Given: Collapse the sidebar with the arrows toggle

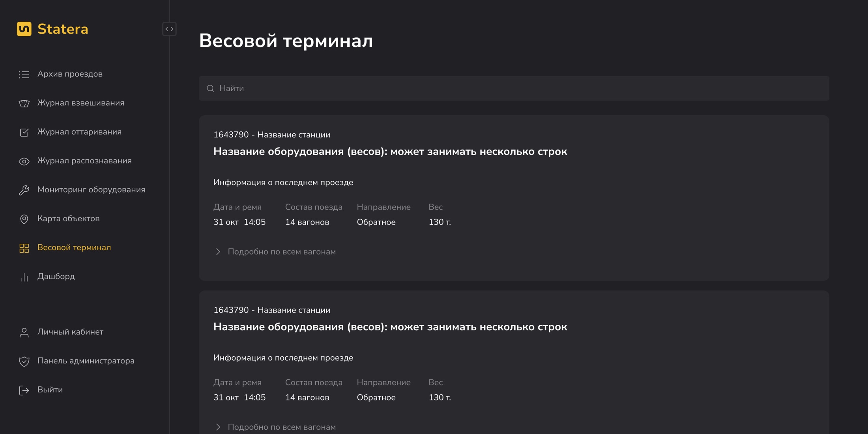Looking at the screenshot, I should click(x=169, y=29).
